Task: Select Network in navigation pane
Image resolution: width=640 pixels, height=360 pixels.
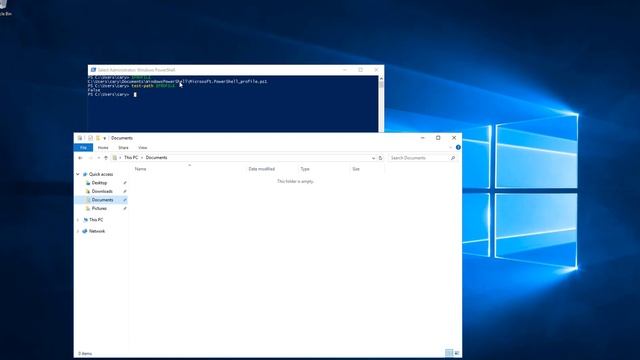Action: [x=97, y=231]
